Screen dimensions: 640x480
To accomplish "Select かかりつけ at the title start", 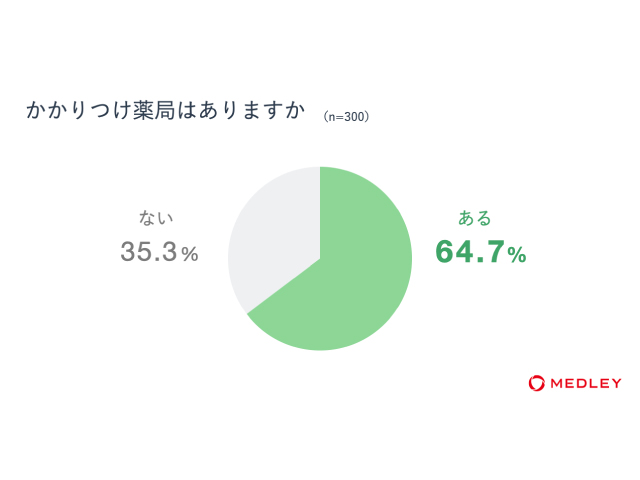I will [79, 110].
